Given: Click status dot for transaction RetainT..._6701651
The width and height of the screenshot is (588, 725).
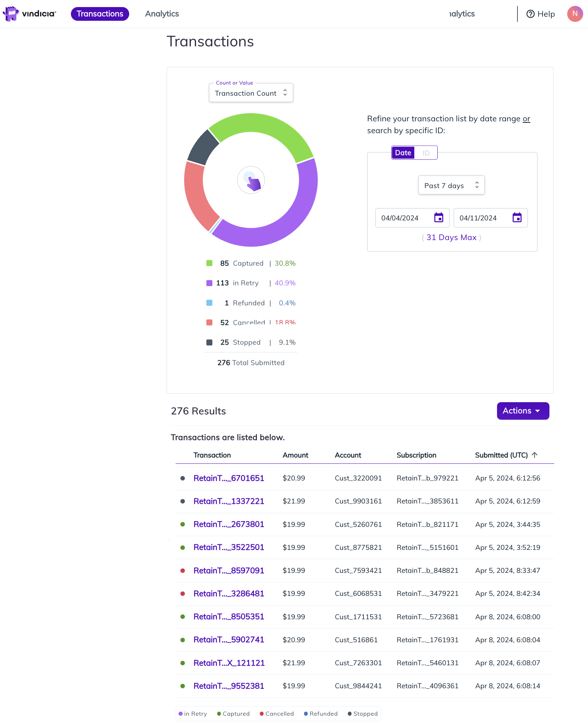Looking at the screenshot, I should (183, 478).
